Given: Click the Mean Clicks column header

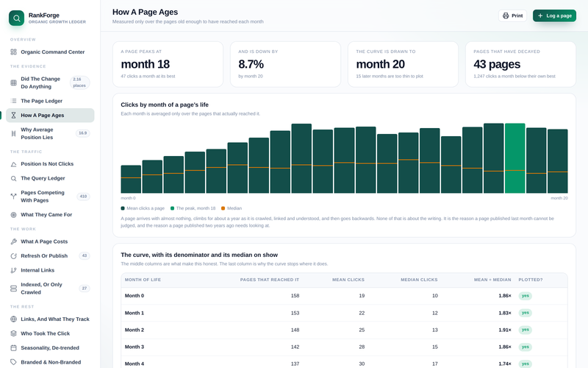Looking at the screenshot, I should [348, 280].
